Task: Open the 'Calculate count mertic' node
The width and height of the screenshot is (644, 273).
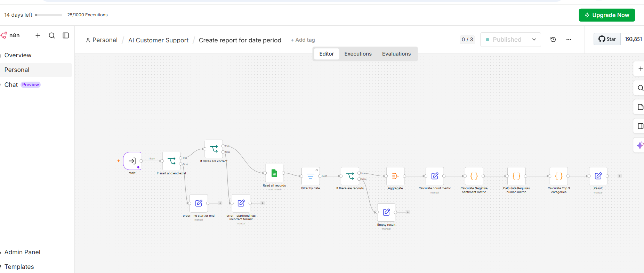Action: point(435,176)
